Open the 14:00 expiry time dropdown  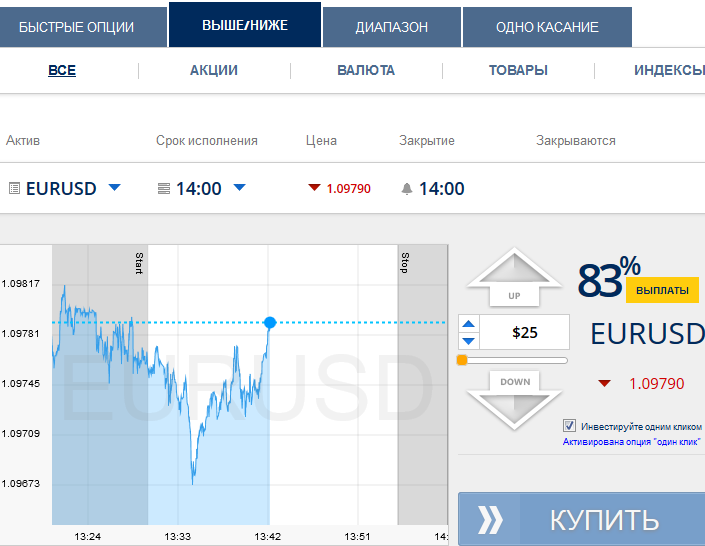tap(239, 188)
